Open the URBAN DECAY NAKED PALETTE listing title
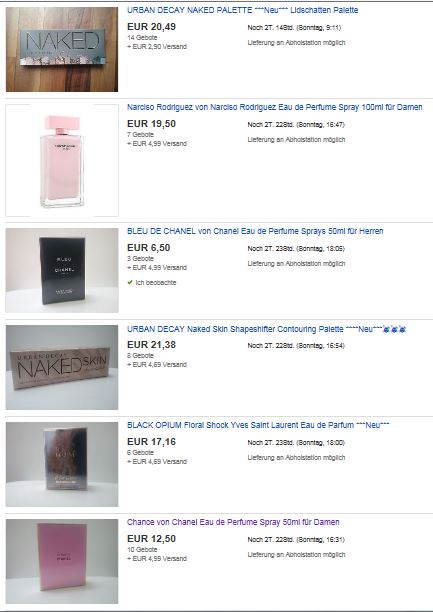 pyautogui.click(x=242, y=10)
